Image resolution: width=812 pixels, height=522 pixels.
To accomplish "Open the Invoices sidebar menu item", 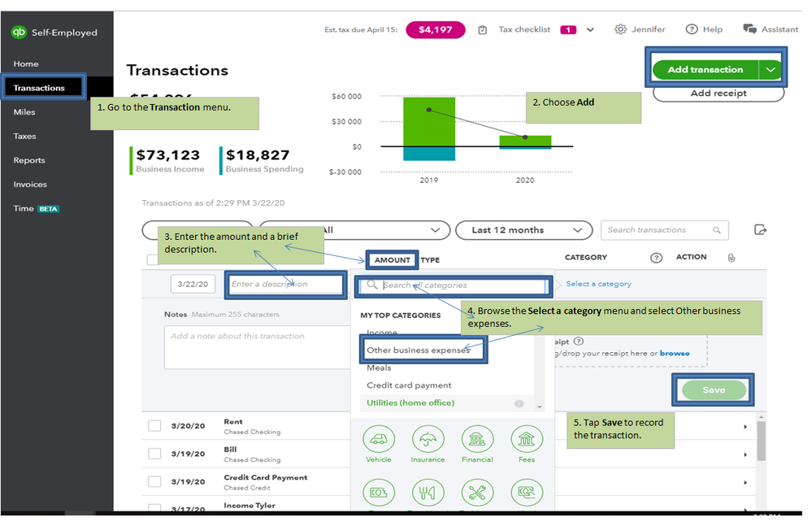I will [x=30, y=185].
